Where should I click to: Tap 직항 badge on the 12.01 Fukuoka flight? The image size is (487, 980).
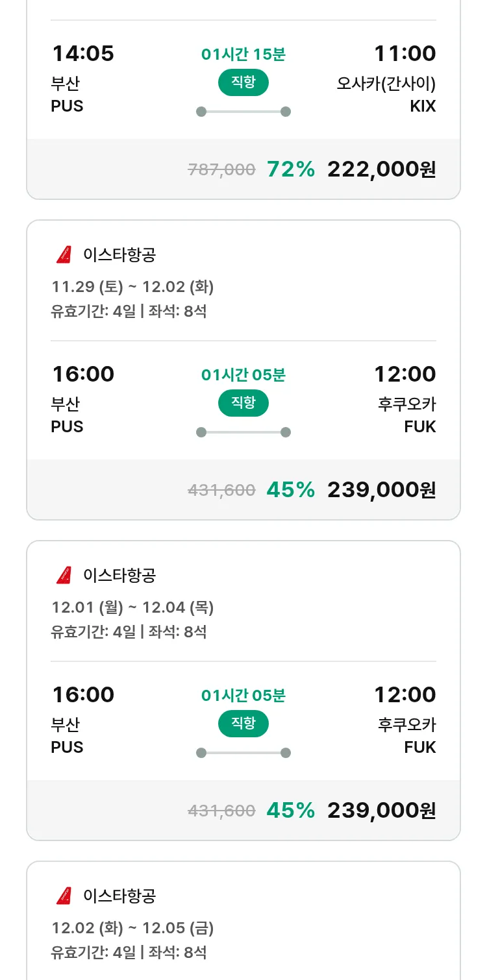[243, 724]
